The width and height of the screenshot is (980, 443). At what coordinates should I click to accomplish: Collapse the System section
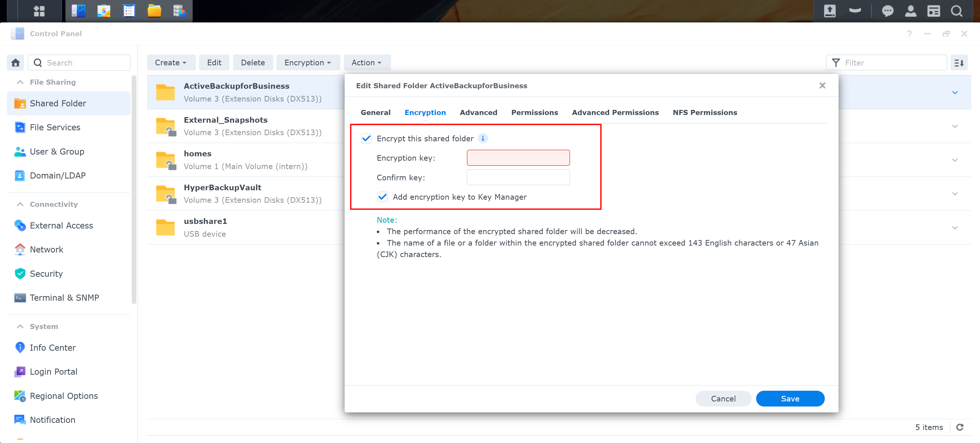coord(20,326)
